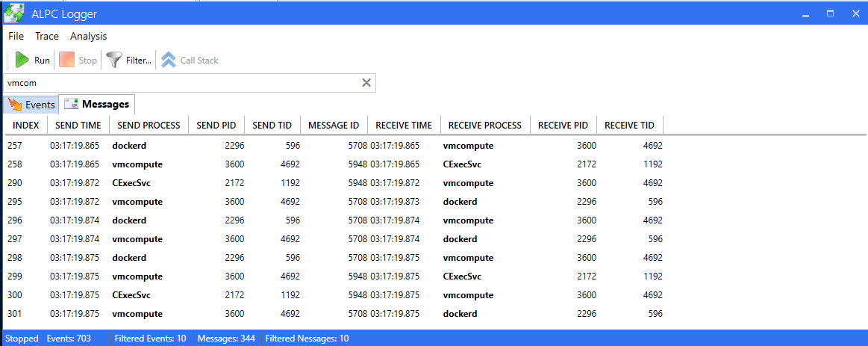
Task: Focus the vmcom search field
Action: tap(181, 83)
